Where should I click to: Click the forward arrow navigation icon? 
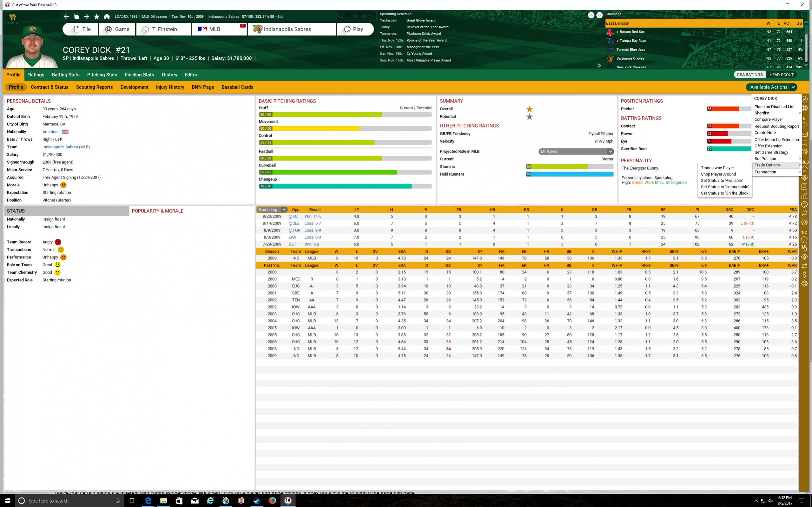click(x=87, y=16)
